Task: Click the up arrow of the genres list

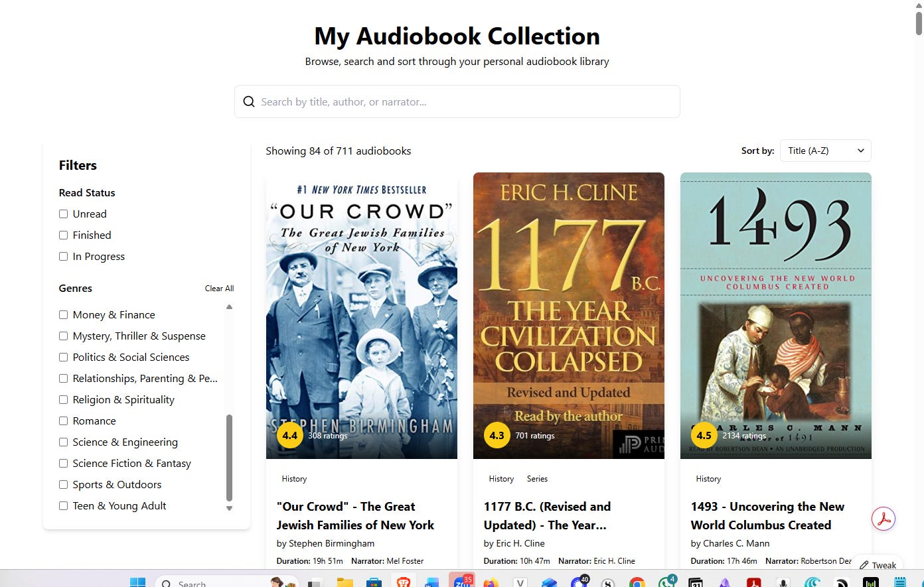Action: tap(229, 306)
